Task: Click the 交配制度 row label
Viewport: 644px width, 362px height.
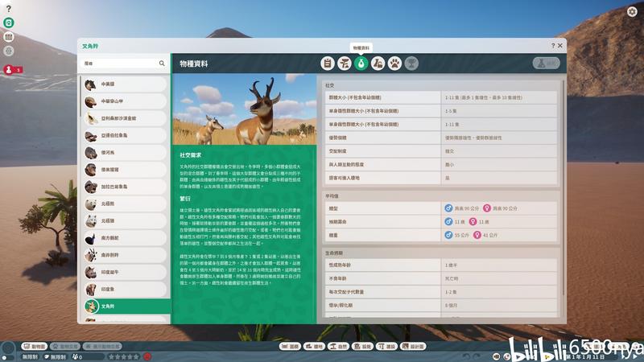Action: 337,151
